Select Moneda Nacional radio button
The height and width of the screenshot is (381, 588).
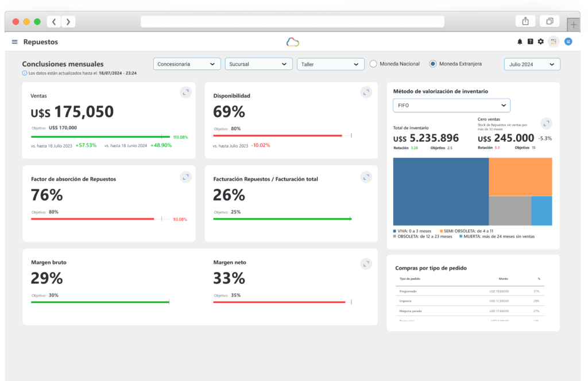(x=373, y=64)
